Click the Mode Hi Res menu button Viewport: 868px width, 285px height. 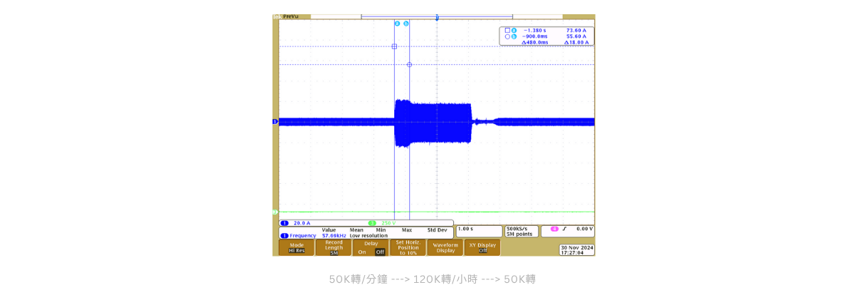click(x=297, y=247)
